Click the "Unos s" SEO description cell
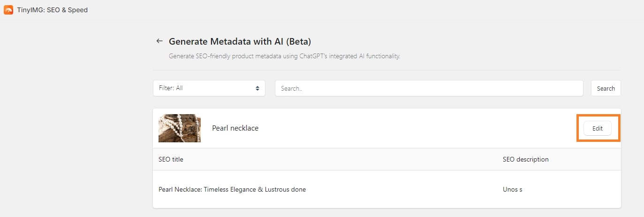Viewport: 644px width, 217px height. click(x=512, y=190)
